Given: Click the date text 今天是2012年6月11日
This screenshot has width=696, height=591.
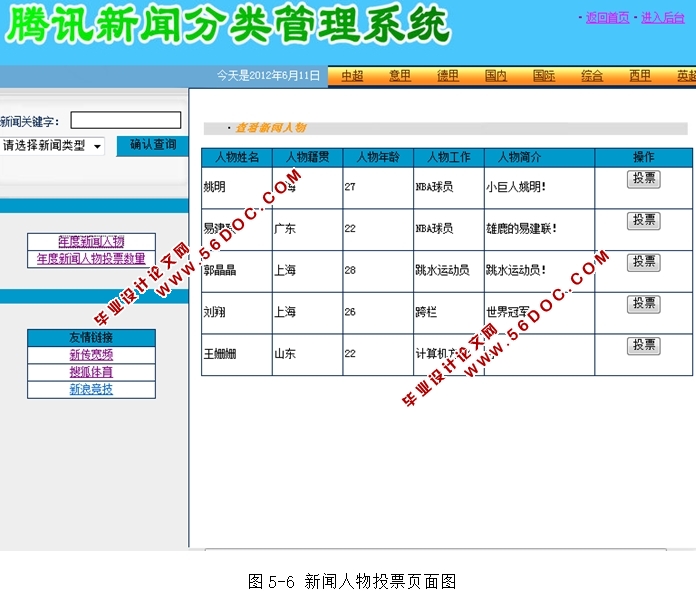Looking at the screenshot, I should pos(268,76).
